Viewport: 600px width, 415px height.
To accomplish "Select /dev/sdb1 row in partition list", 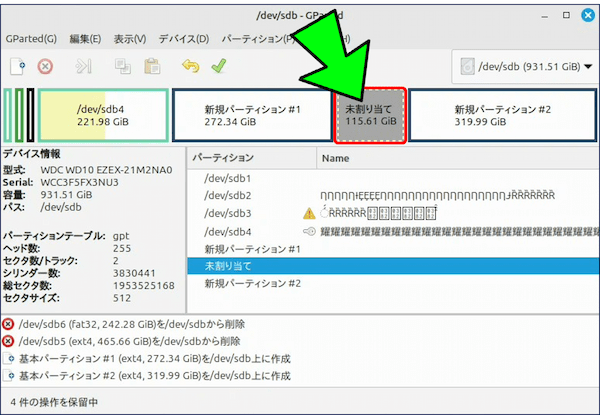I will 227,178.
